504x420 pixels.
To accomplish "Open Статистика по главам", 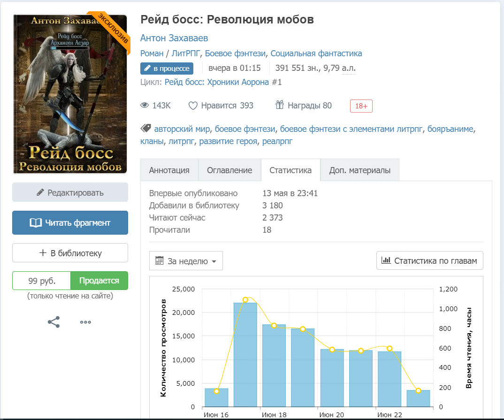I will tap(429, 261).
